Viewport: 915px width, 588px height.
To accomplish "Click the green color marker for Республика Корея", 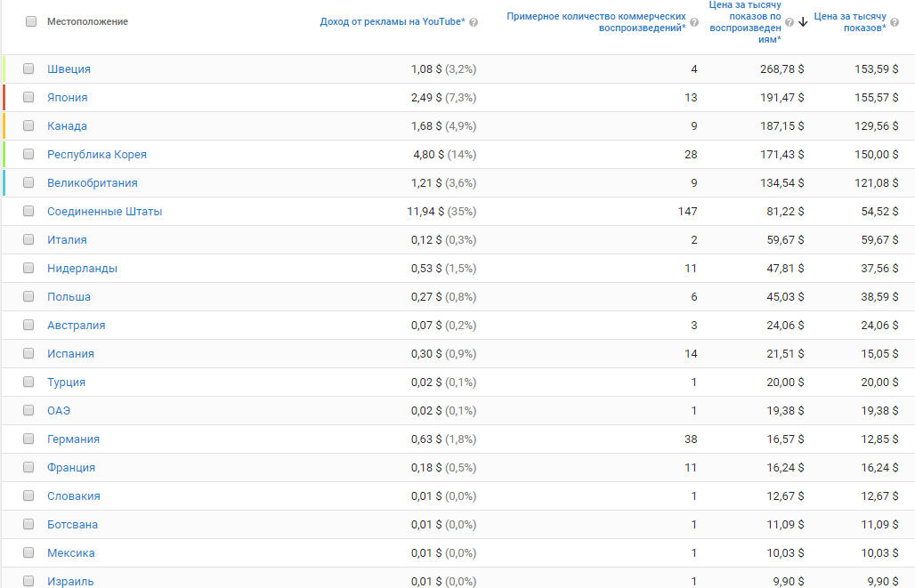I will [4, 155].
